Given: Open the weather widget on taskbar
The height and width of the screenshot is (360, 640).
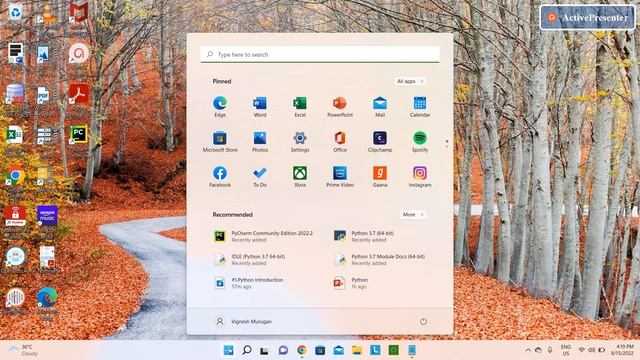Looking at the screenshot, I should point(24,350).
